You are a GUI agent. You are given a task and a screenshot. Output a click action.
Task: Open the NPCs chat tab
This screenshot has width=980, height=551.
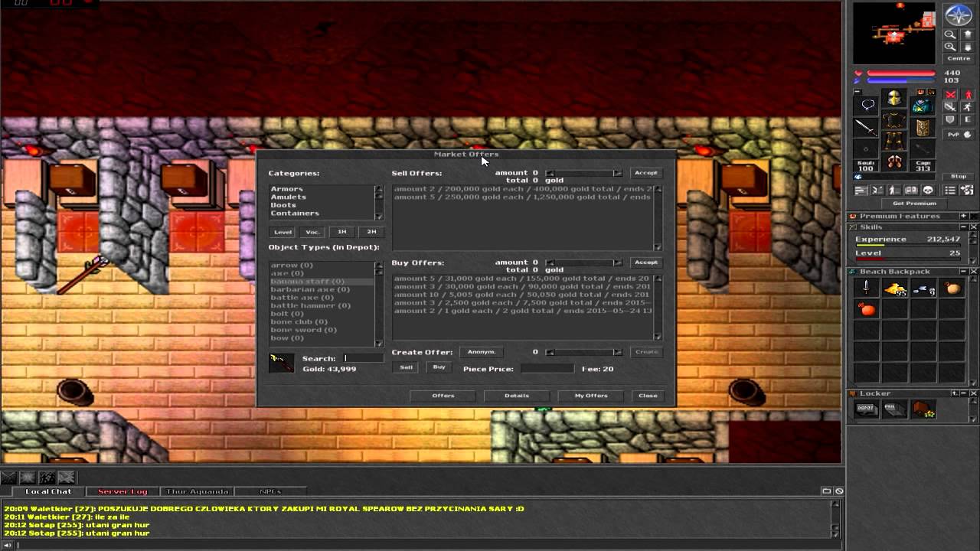click(x=269, y=491)
